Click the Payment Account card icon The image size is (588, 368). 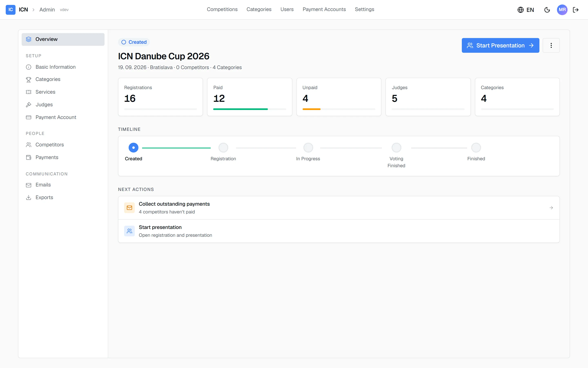coord(29,117)
